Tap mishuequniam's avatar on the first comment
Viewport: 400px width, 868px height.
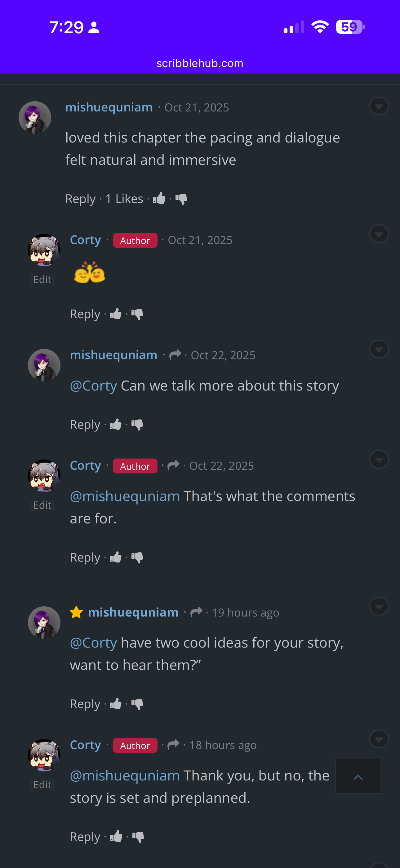35,117
